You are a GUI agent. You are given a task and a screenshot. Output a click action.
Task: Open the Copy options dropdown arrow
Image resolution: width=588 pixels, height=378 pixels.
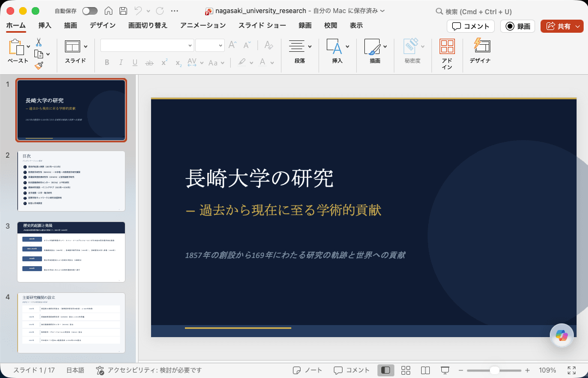[x=48, y=55]
